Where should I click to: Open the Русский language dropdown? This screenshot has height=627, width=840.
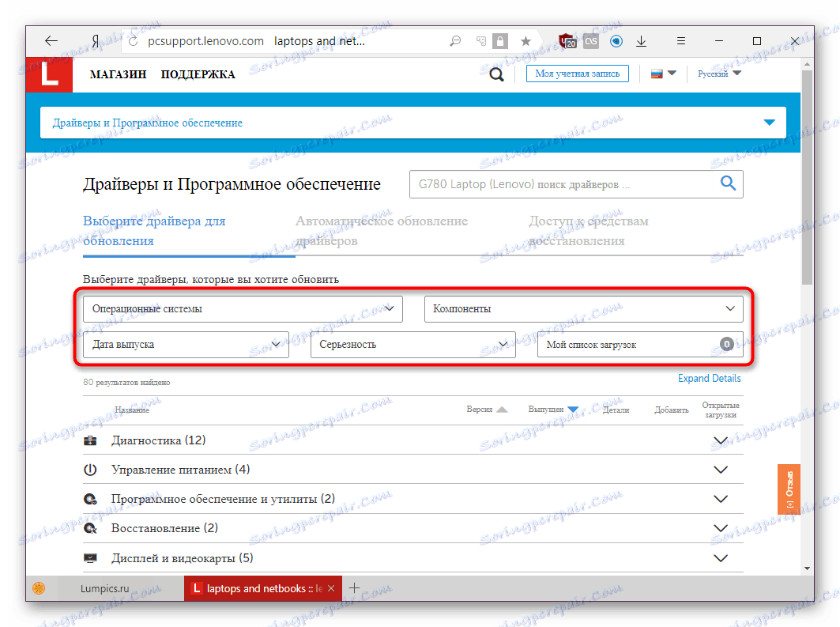pos(719,74)
